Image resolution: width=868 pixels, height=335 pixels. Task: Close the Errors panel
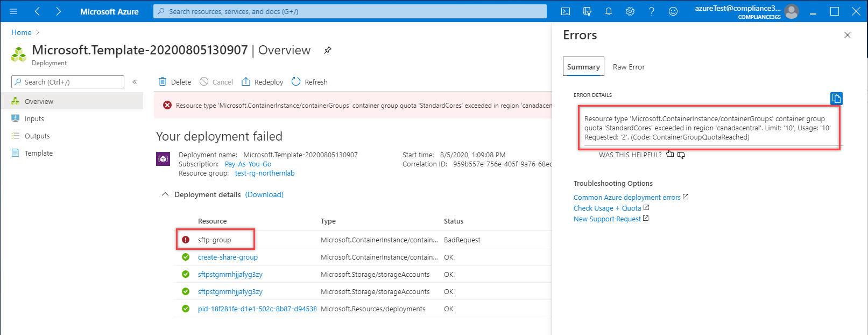click(848, 35)
